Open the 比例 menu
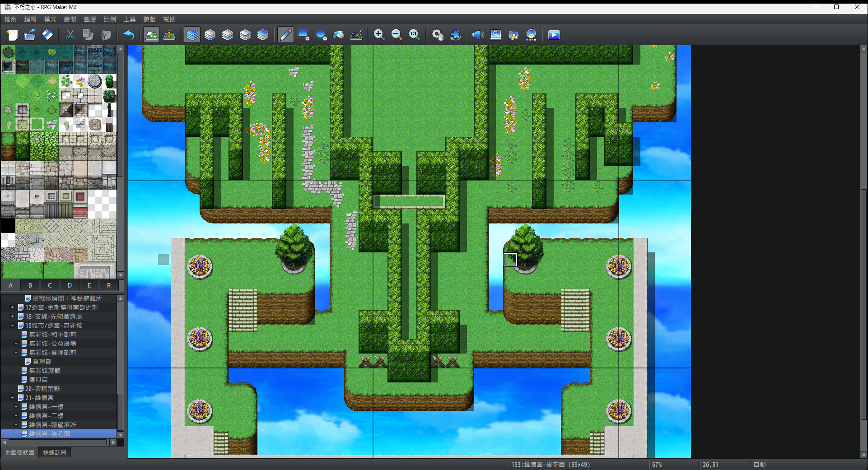 (x=110, y=19)
